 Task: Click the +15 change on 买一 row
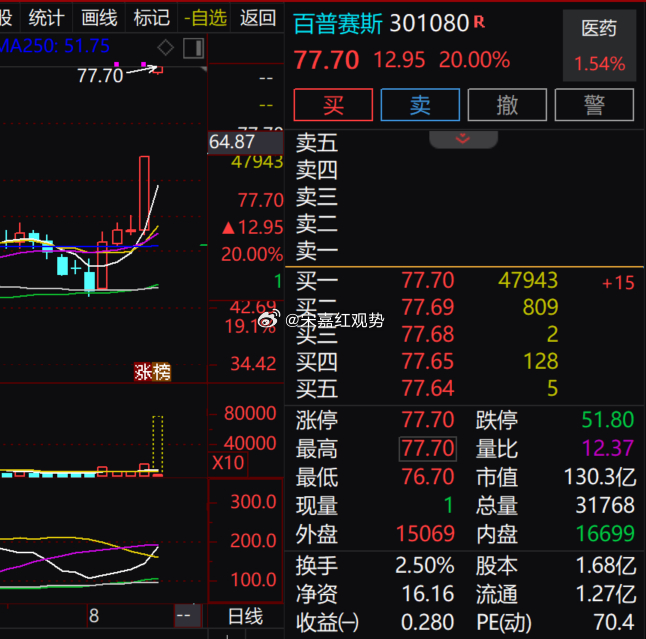click(x=618, y=283)
